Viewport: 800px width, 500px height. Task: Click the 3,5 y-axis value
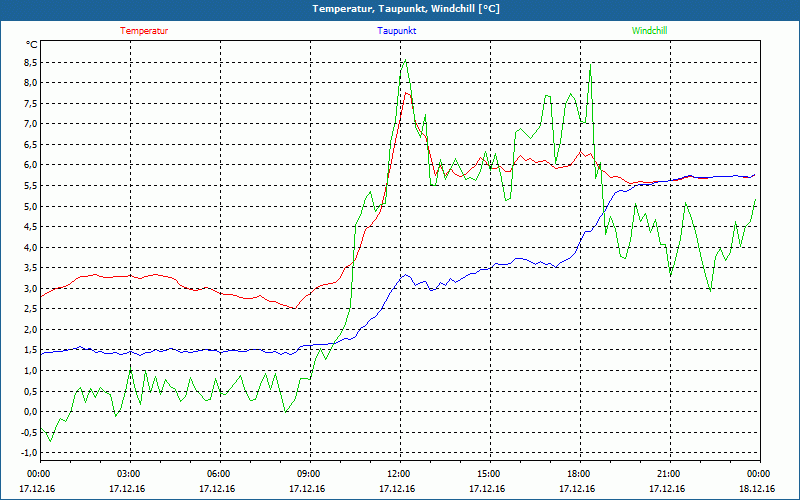point(31,268)
